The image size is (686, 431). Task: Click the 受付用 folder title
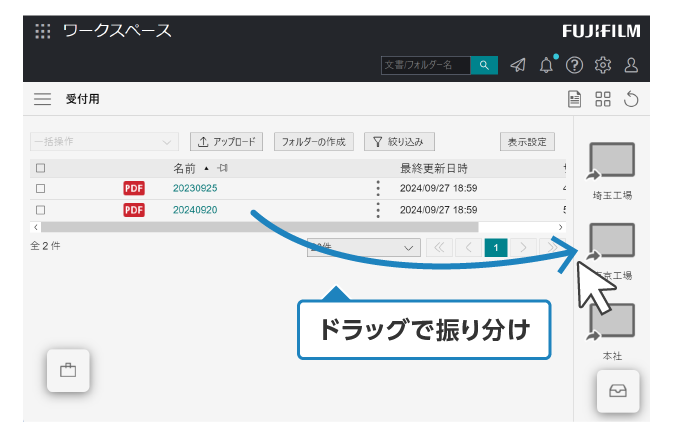coord(83,99)
